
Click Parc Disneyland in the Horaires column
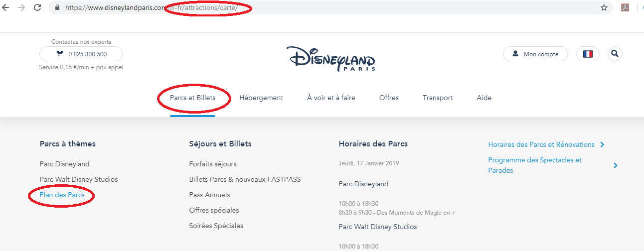(364, 184)
